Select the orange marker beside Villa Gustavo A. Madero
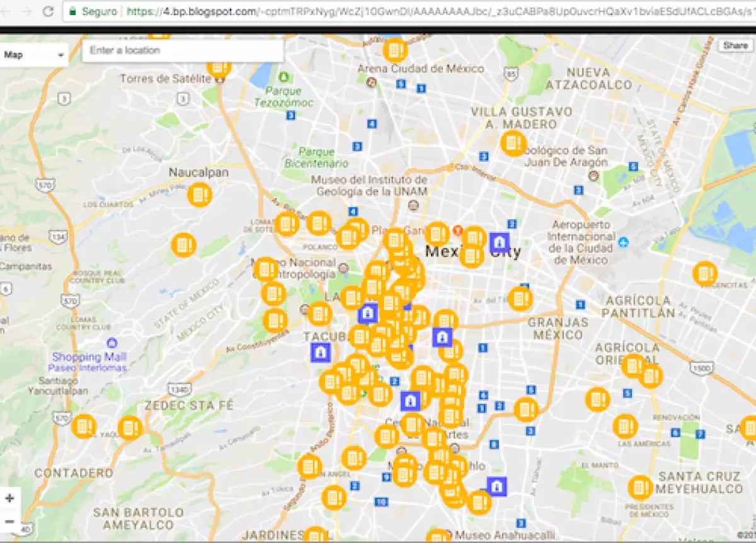Image resolution: width=756 pixels, height=543 pixels. tap(513, 144)
